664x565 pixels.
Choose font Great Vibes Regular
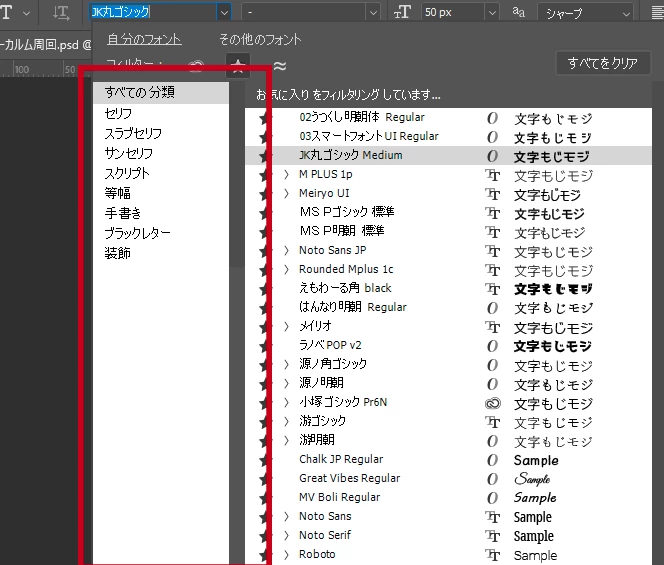349,478
